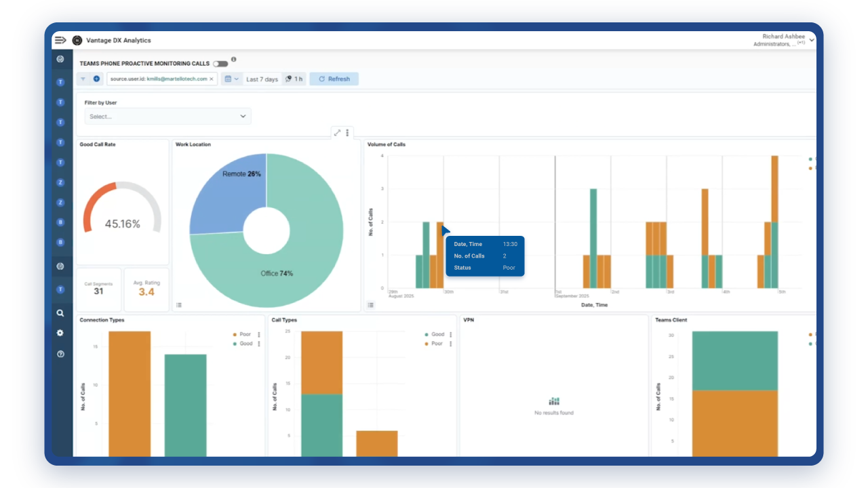Maximize the Work Location panel

(x=337, y=133)
